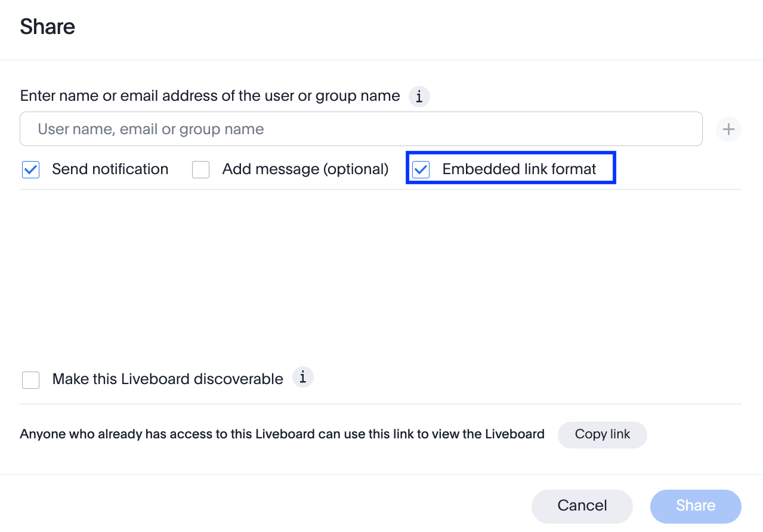This screenshot has width=763, height=532.
Task: Click the checkmark icon inside Embedded link format
Action: pos(421,169)
